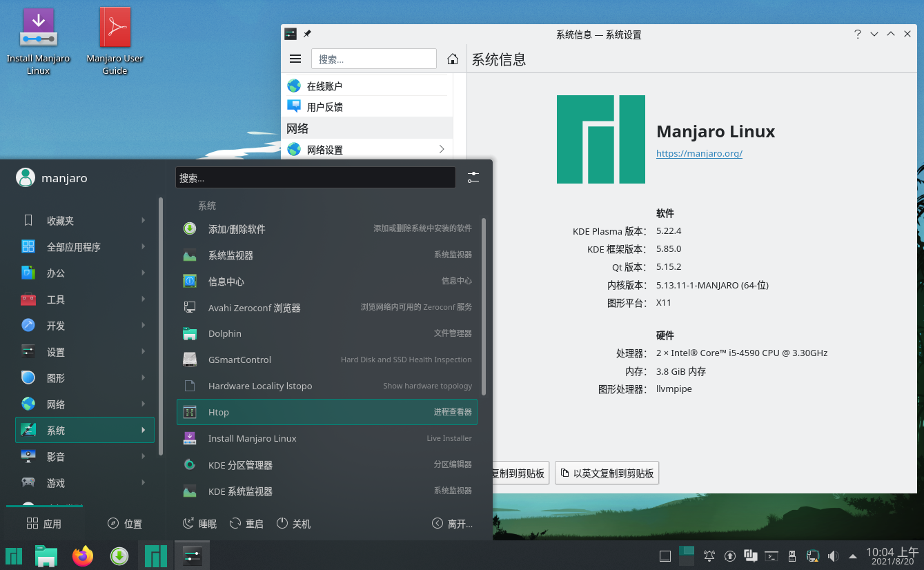Expand the 图形 category

click(x=85, y=377)
